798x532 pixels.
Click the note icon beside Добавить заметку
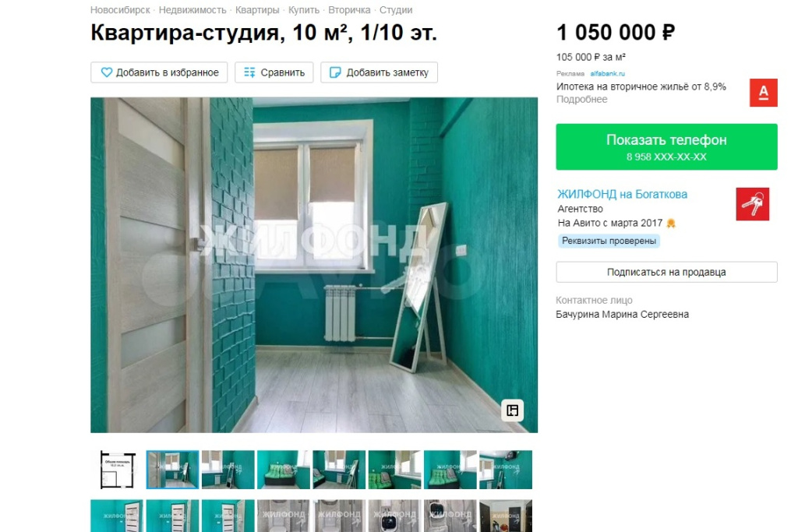pos(335,72)
